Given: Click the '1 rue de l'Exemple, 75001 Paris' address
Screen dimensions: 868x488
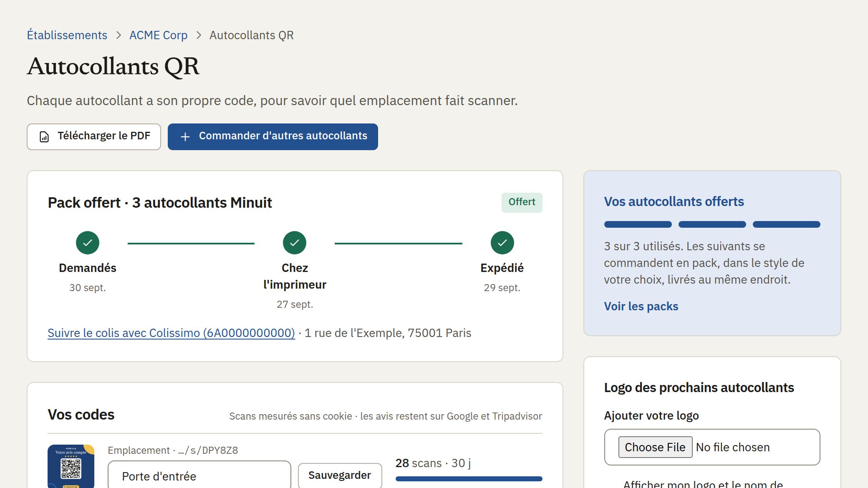Looking at the screenshot, I should (388, 333).
